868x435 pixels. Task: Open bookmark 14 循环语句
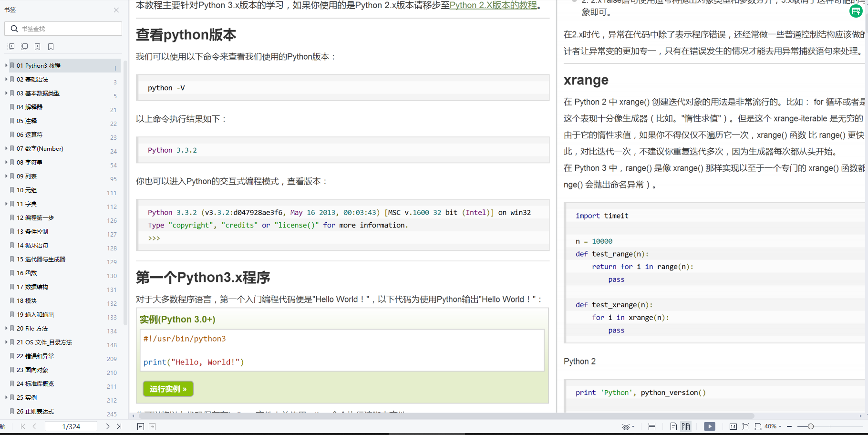[32, 245]
